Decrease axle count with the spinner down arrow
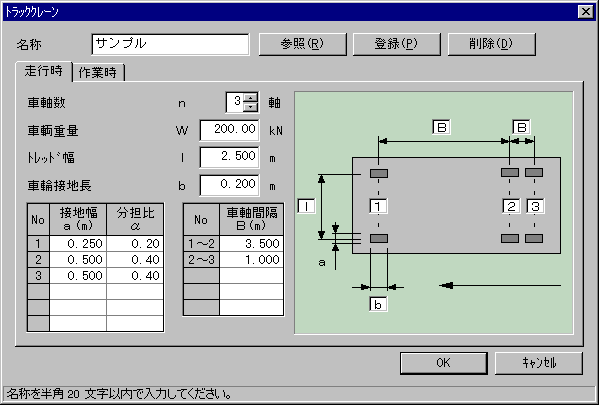 251,107
